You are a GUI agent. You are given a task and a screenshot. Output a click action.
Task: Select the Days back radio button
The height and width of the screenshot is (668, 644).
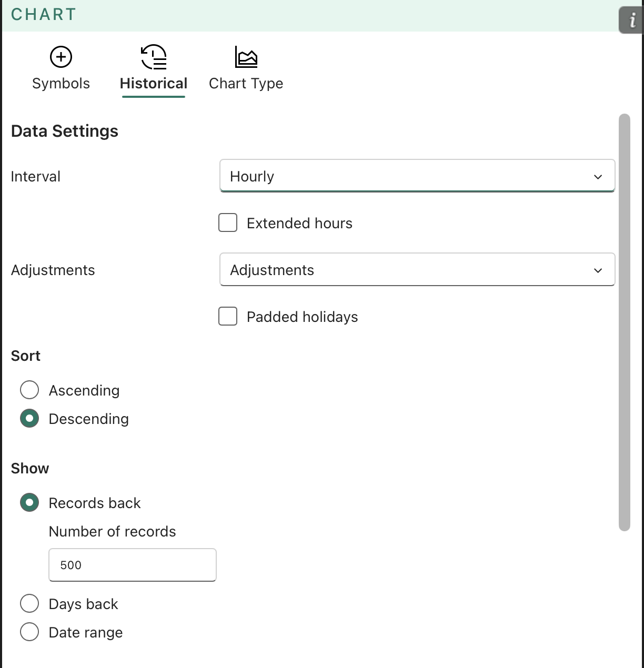coord(29,604)
